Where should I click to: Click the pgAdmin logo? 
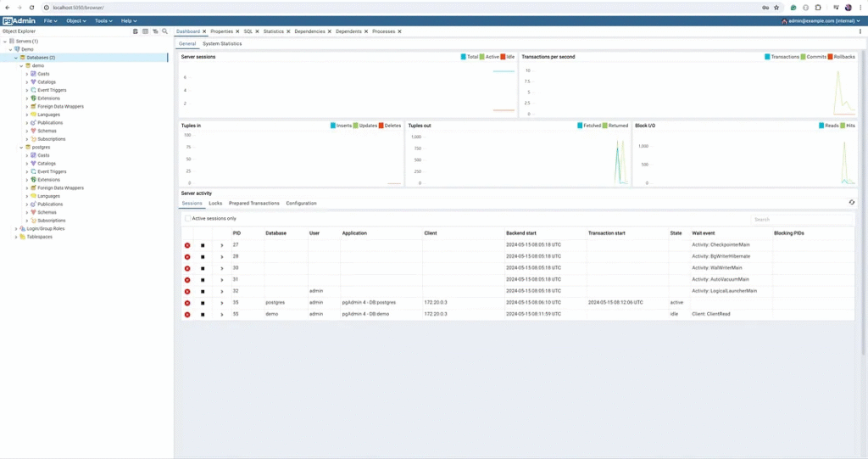pyautogui.click(x=19, y=20)
